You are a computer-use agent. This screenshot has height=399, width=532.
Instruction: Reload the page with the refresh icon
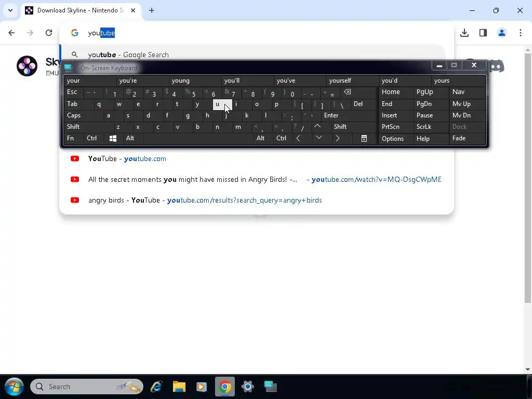(49, 33)
